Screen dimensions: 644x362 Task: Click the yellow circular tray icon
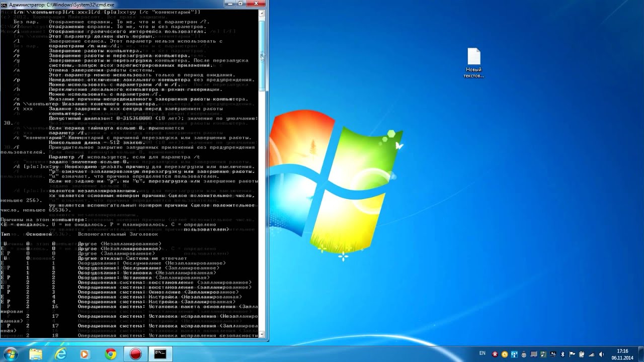505,354
